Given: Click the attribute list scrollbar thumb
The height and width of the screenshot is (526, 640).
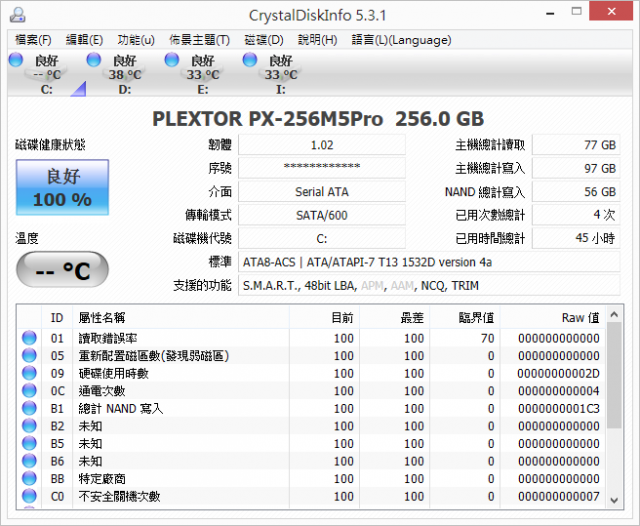Looking at the screenshot, I should [x=614, y=375].
